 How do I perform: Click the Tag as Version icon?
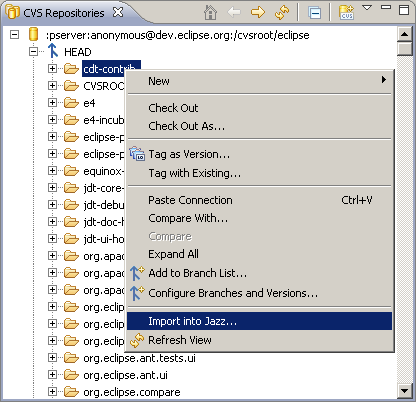pyautogui.click(x=137, y=154)
